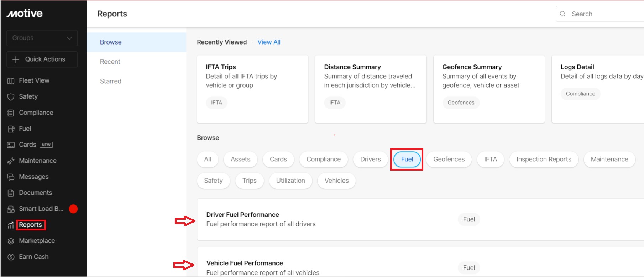Click the Motive logo
The image size is (644, 277).
pyautogui.click(x=25, y=14)
